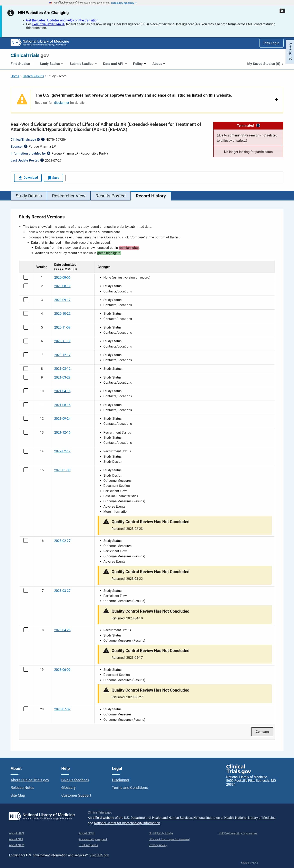294x868 pixels.
Task: Open version submitted 2020-08-06
Action: 62,277
